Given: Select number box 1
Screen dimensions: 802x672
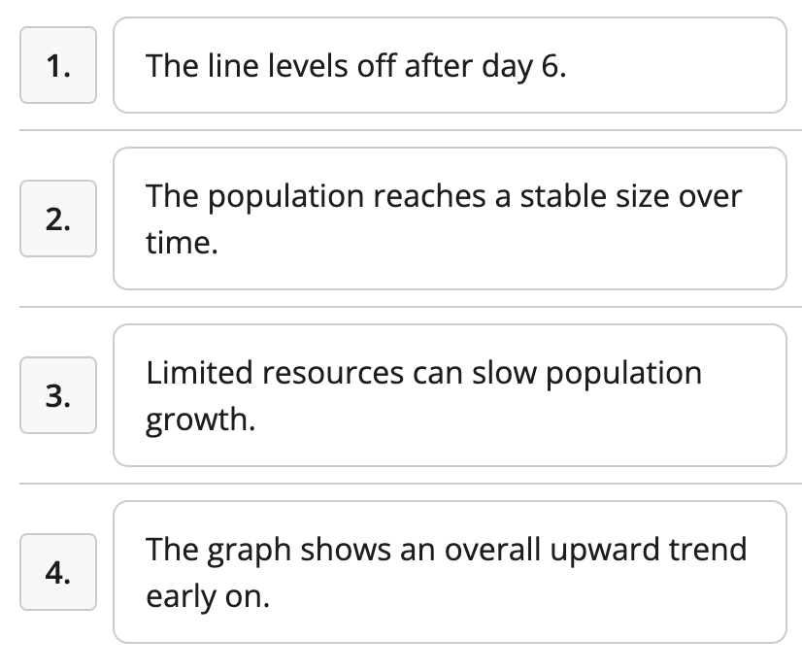Looking at the screenshot, I should (58, 65).
